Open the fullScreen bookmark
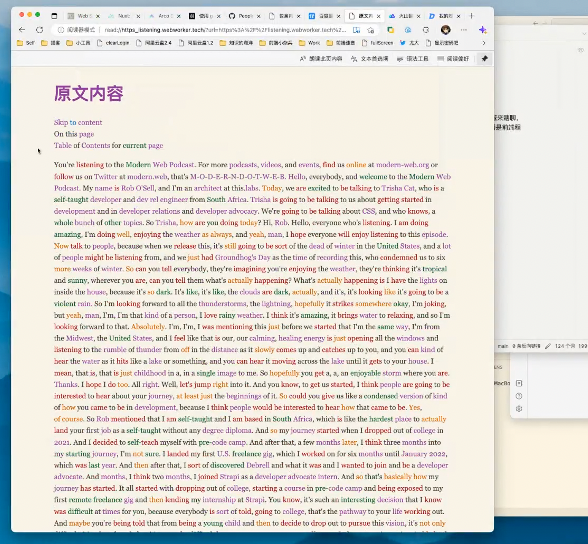588x544 pixels. [x=377, y=43]
